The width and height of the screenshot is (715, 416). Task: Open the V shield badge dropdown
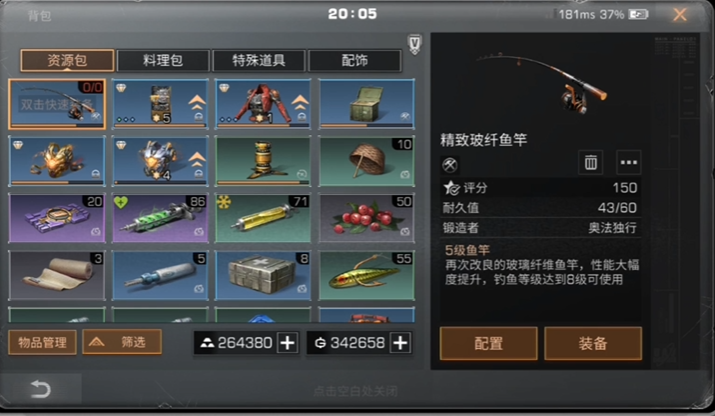tap(414, 44)
